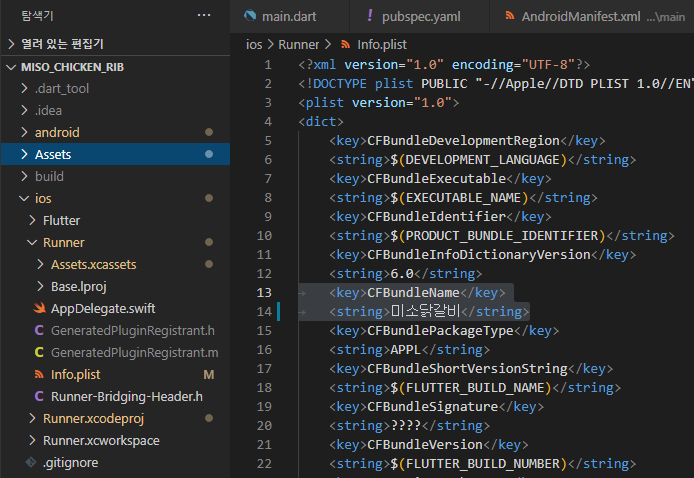Screen dimensions: 694x478
Task: Click line number 14 in the gutter
Action: (264, 312)
